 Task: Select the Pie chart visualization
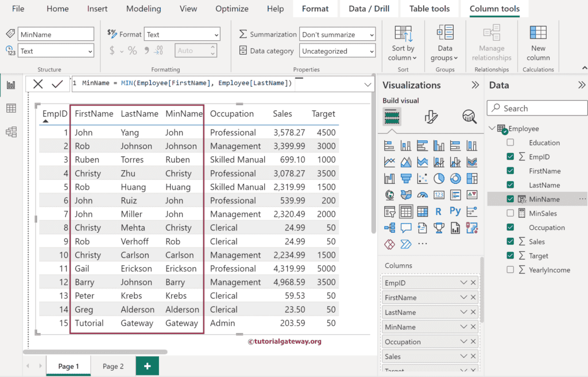pos(439,178)
